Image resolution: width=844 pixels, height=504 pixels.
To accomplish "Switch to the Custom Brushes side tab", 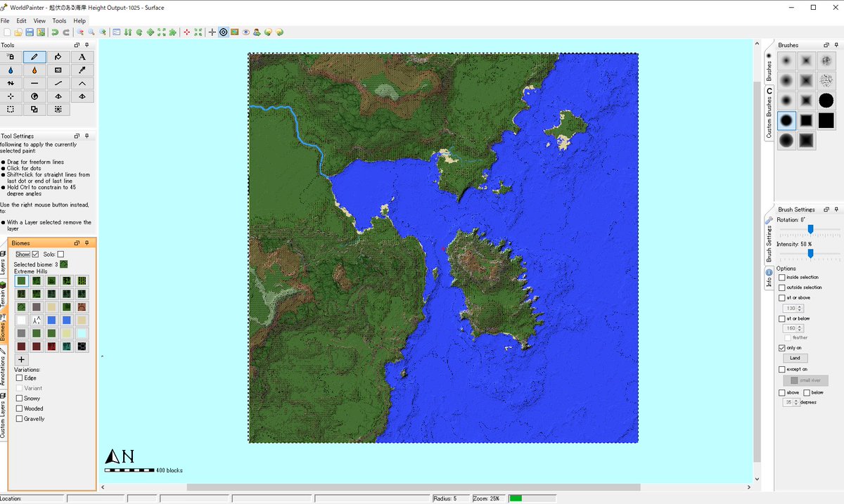I will pyautogui.click(x=769, y=112).
